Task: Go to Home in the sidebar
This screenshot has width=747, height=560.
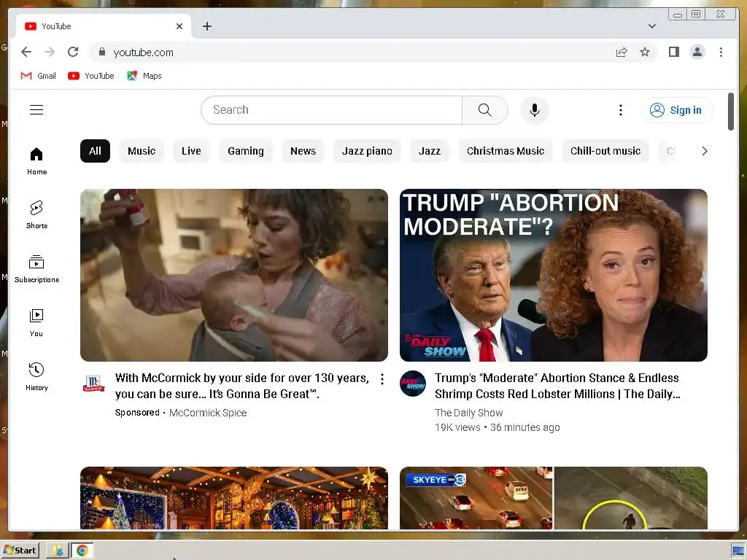Action: (36, 161)
